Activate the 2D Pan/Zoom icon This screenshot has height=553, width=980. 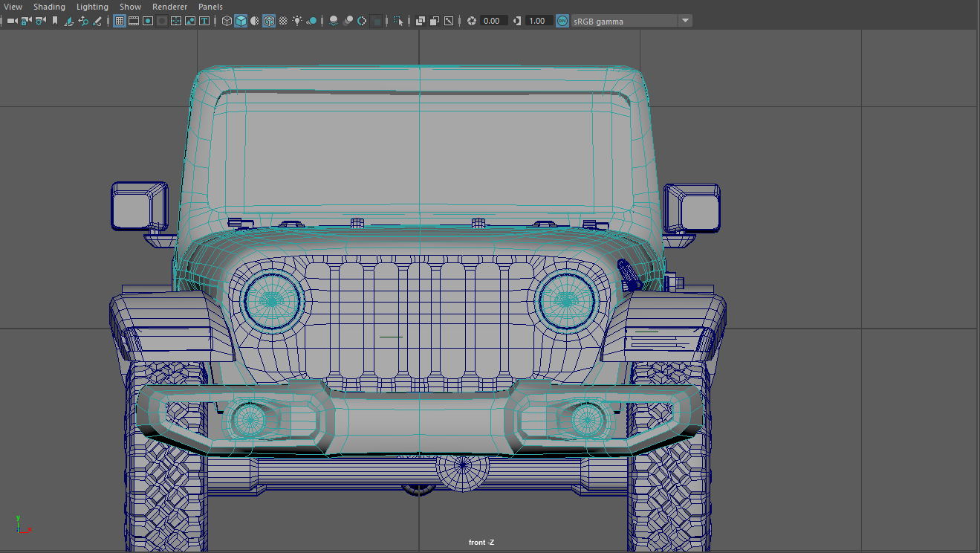coord(83,21)
